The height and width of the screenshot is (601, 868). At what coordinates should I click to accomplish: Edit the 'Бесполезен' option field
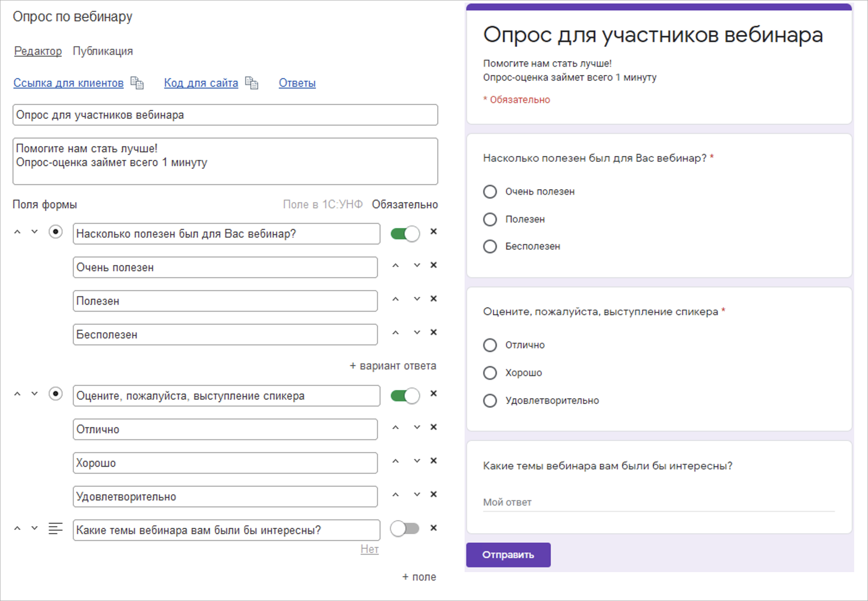[x=225, y=335]
